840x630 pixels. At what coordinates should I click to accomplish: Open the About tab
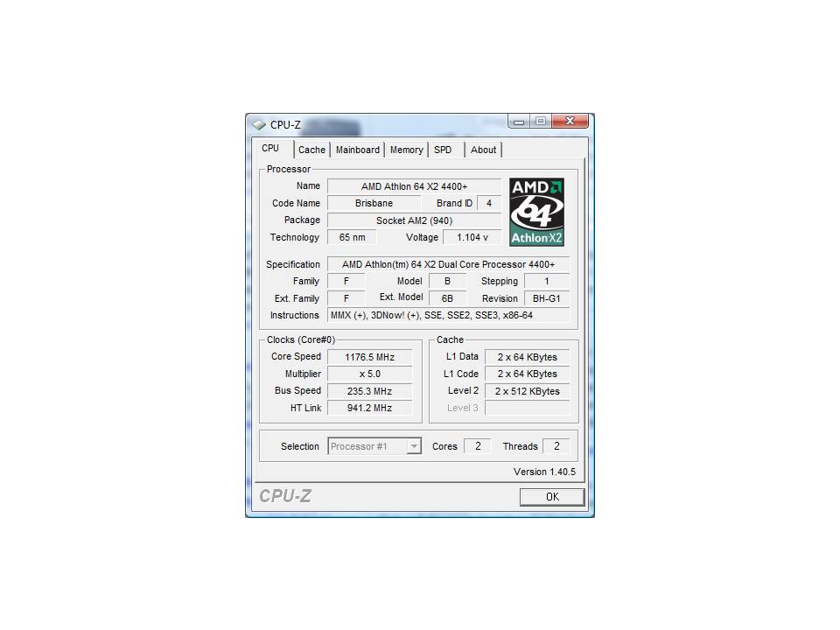click(x=483, y=150)
